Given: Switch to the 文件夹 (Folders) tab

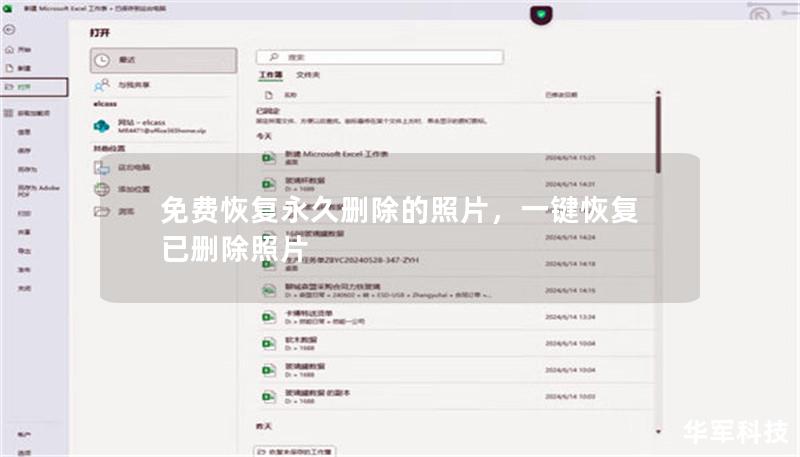Looking at the screenshot, I should (308, 76).
